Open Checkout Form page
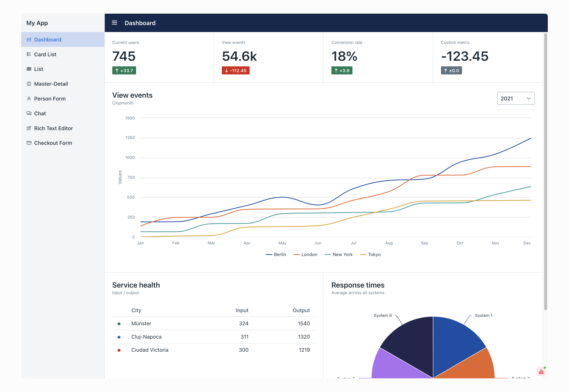Image resolution: width=569 pixels, height=392 pixels. 63,143
